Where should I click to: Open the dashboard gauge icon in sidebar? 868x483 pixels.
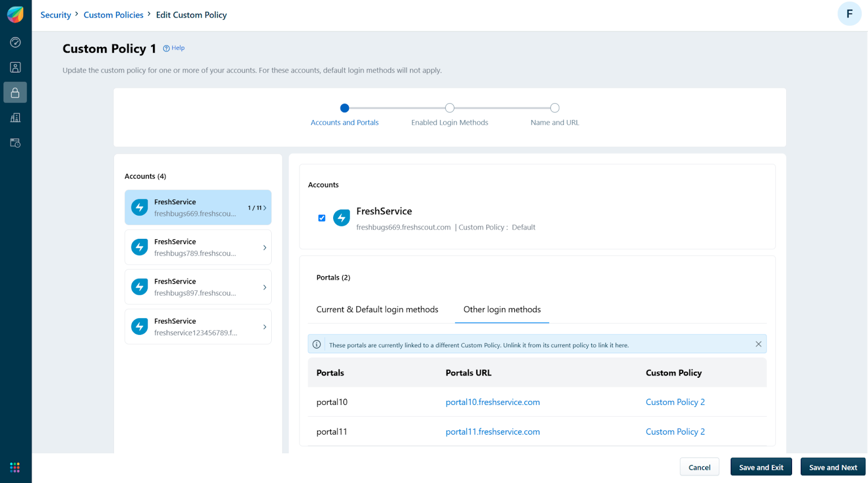(x=15, y=42)
